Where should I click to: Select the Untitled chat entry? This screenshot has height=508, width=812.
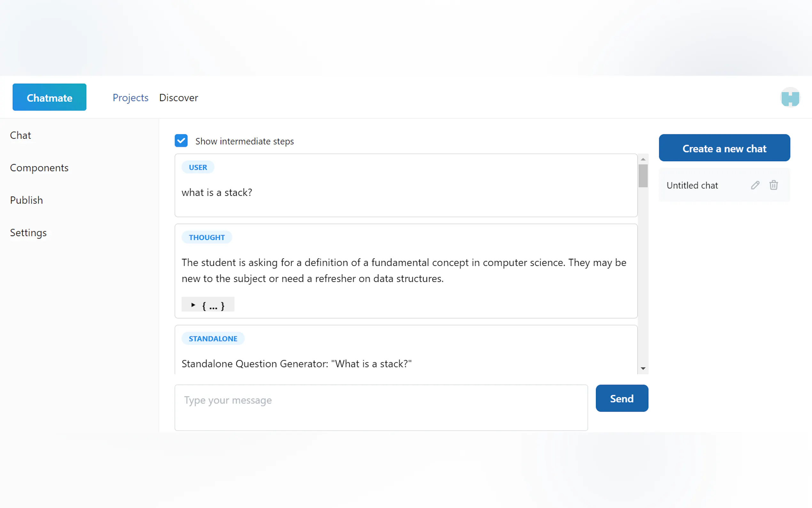(x=692, y=186)
